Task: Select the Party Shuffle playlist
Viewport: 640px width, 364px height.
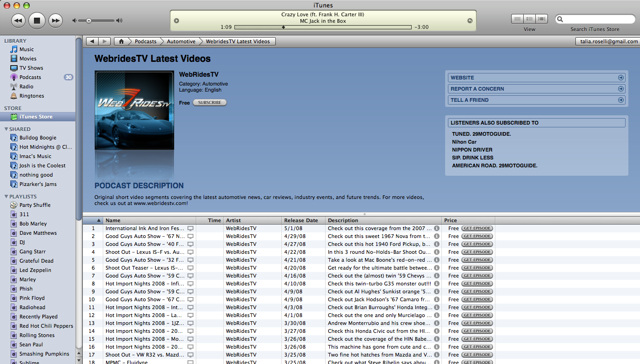Action: click(x=35, y=205)
